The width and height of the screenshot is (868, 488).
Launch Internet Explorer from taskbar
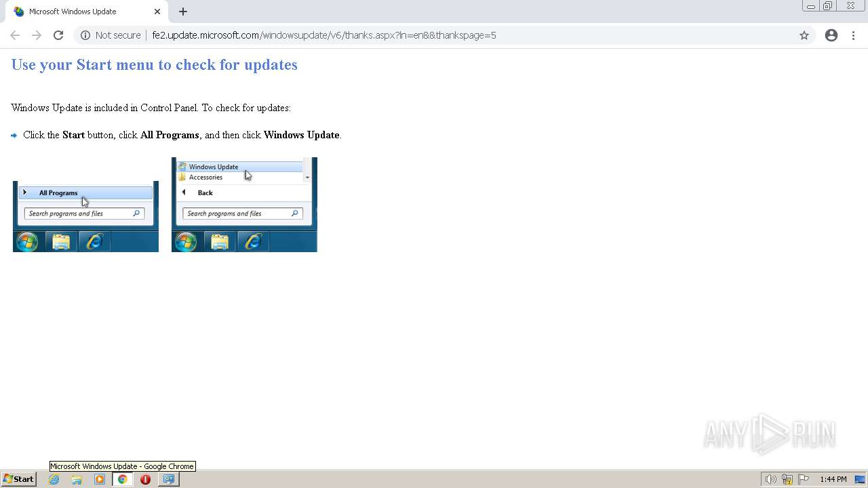tap(54, 479)
